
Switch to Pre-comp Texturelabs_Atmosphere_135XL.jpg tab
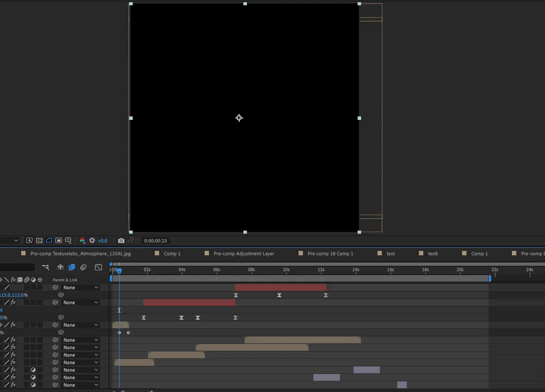click(x=80, y=254)
